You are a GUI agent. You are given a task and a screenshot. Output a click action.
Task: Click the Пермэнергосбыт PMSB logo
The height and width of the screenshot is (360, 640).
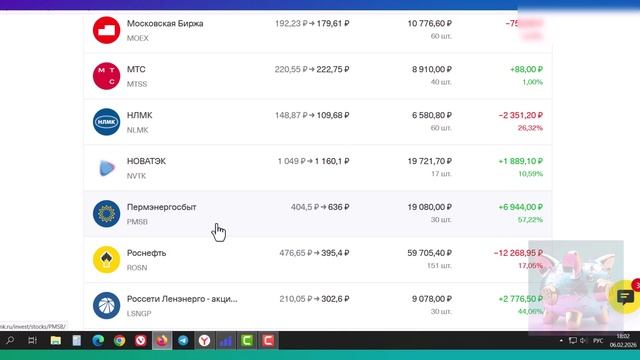(106, 213)
